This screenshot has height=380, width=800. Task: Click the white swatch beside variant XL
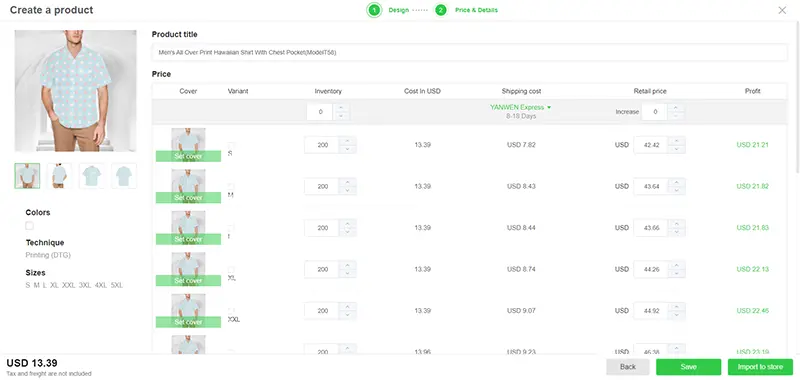[x=231, y=269]
